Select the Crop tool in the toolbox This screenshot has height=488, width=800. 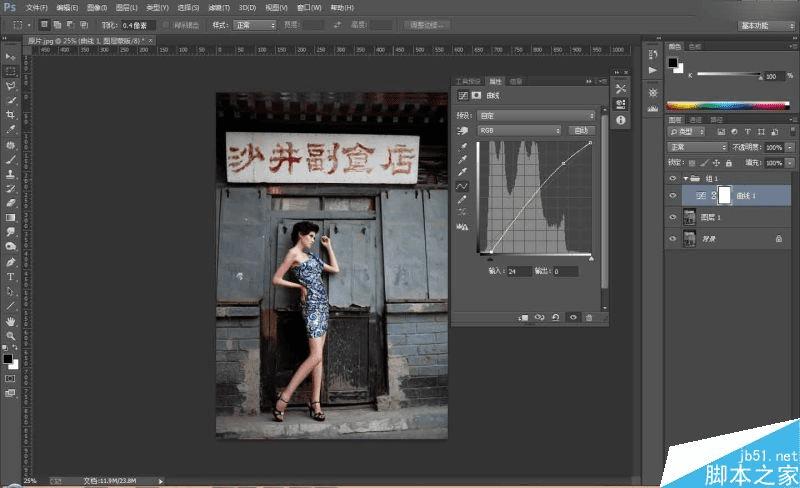(11, 114)
